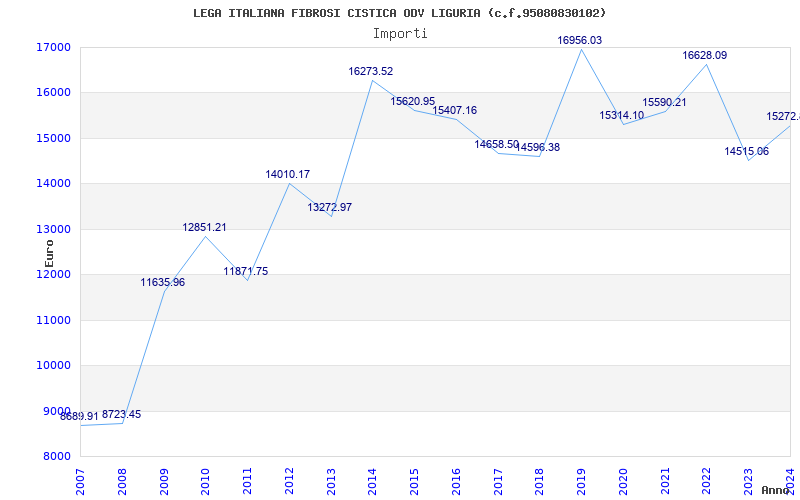This screenshot has height=500, width=800.
Task: Select the 2012 year label
Action: click(289, 482)
